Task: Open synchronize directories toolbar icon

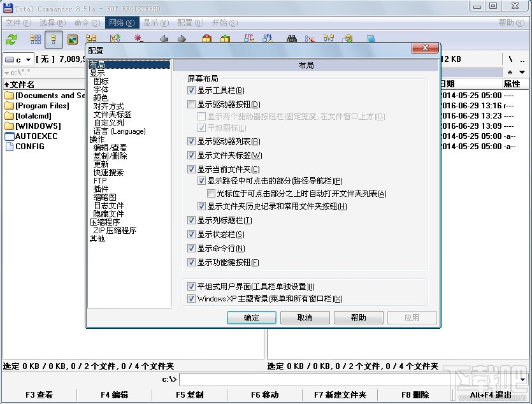Action: (x=328, y=38)
